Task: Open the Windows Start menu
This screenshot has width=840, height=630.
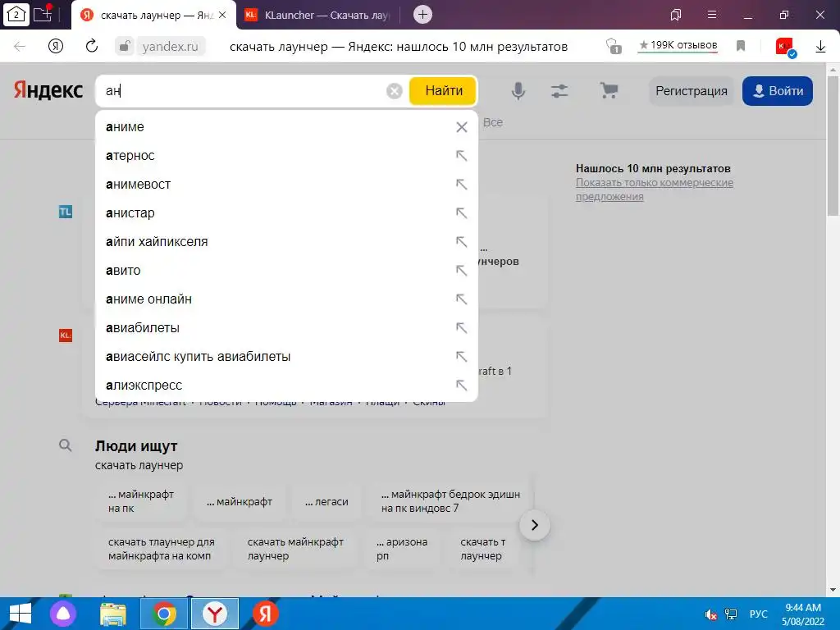Action: pos(21,614)
